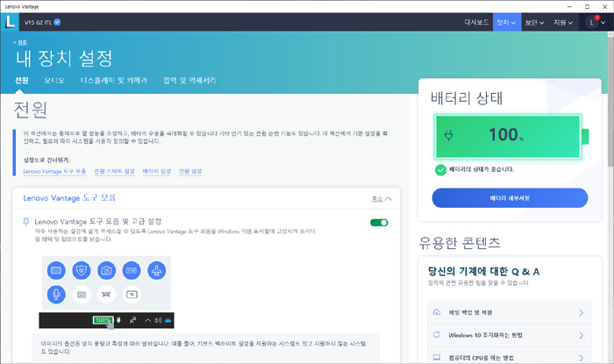Screen dimensions: 614x364
Task: Click the 내 장치 설정 page title
Action: click(x=64, y=58)
